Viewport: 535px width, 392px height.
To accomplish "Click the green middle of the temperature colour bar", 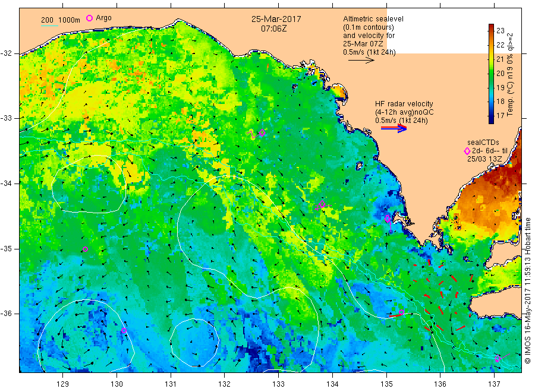I will click(491, 73).
